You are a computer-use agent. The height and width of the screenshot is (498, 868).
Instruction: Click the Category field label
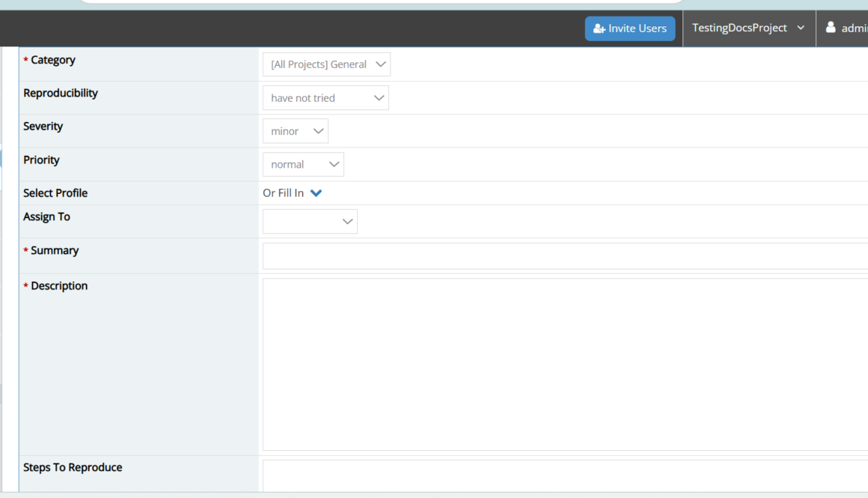click(x=53, y=60)
